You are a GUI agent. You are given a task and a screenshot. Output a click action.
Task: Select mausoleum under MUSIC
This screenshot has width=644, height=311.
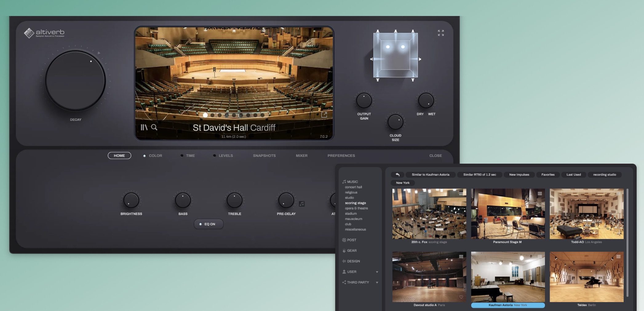click(x=353, y=219)
